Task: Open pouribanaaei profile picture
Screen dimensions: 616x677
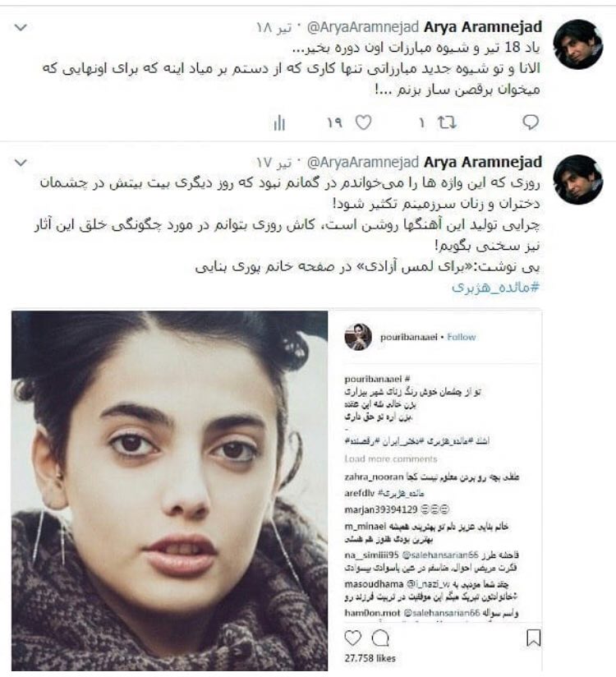Action: click(358, 336)
